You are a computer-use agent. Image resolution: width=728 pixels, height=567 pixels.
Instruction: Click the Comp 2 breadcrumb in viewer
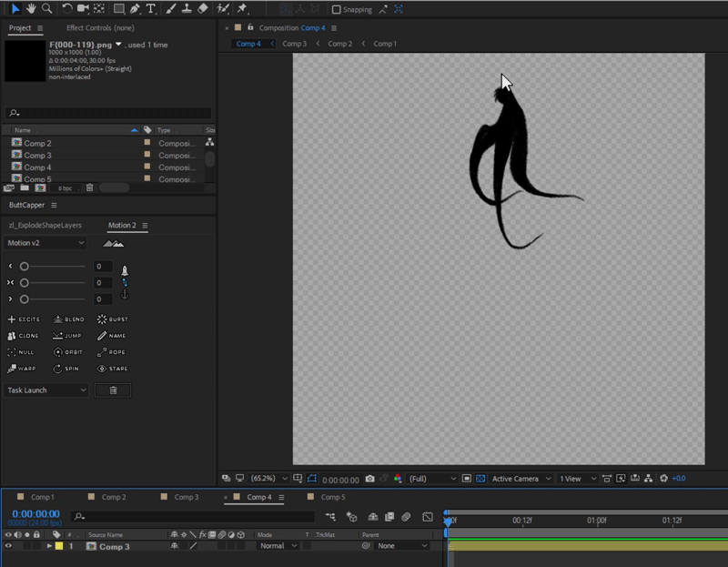click(339, 44)
